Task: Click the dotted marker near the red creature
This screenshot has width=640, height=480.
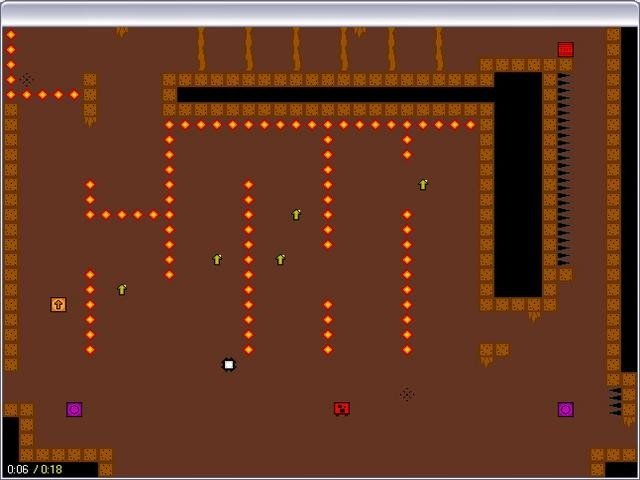Action: [x=407, y=395]
